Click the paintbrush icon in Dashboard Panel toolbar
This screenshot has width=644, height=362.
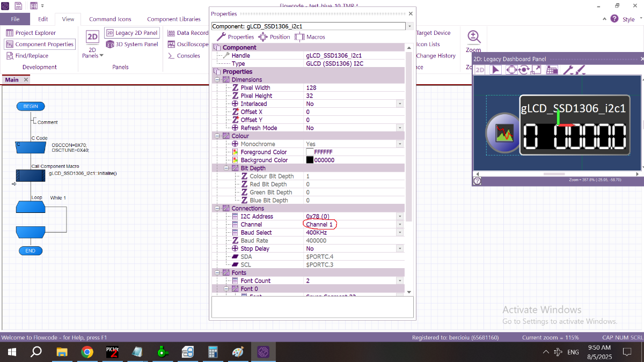579,70
